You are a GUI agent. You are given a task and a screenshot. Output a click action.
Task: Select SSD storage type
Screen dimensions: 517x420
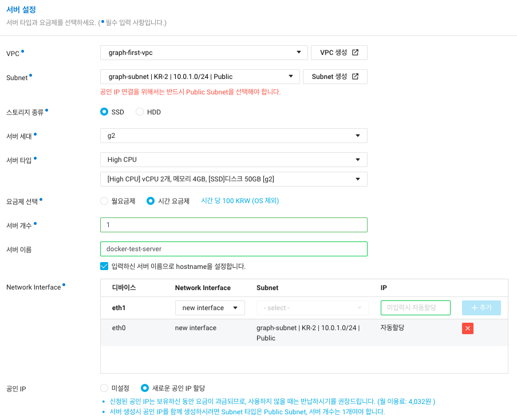(104, 112)
